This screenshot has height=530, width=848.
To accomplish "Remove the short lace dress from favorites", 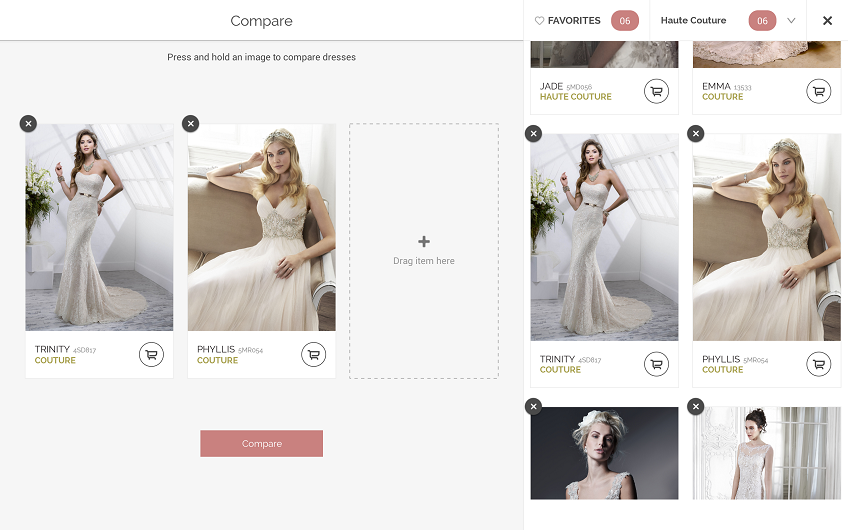I will (x=696, y=407).
